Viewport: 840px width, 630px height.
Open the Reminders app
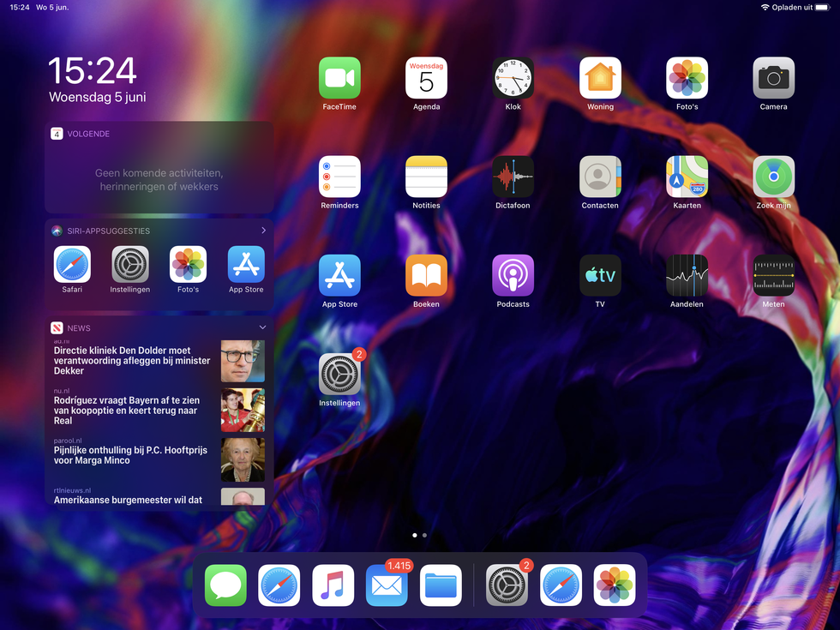tap(339, 177)
